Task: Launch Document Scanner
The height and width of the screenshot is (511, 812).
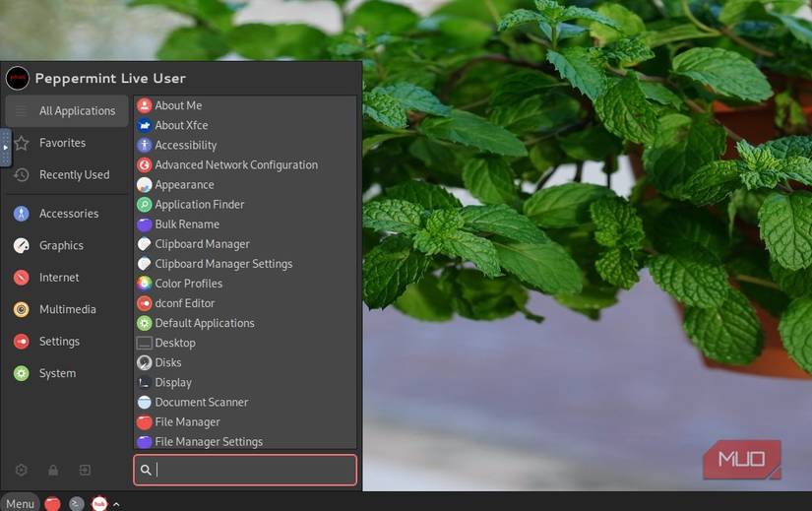Action: click(x=201, y=402)
